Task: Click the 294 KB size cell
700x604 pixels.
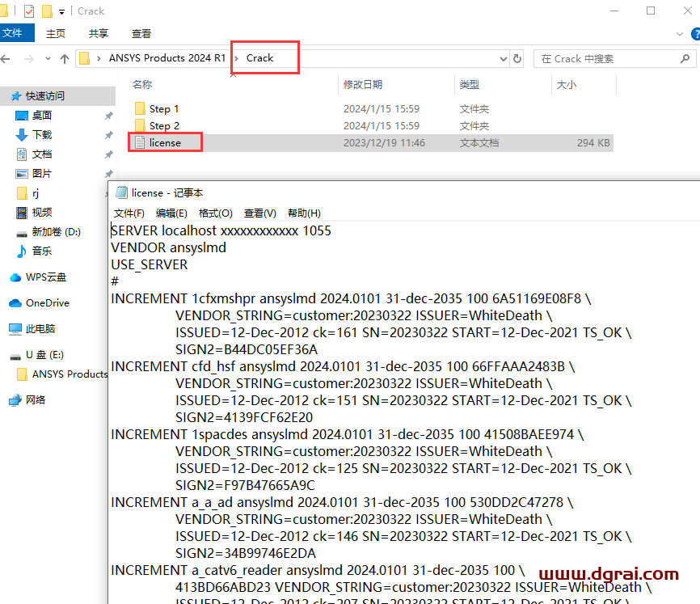Action: (x=593, y=143)
